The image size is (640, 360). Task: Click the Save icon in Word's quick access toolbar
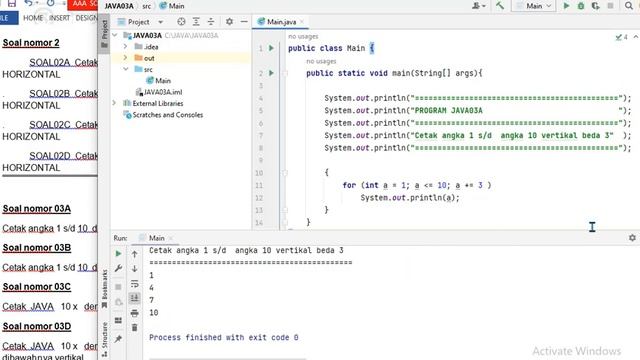(x=11, y=4)
